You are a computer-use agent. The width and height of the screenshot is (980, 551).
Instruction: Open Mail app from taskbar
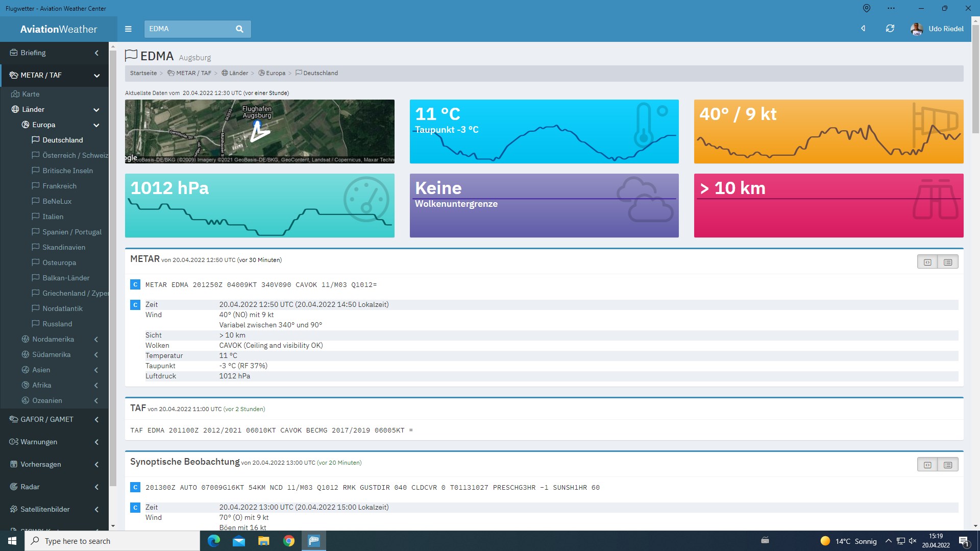[239, 541]
